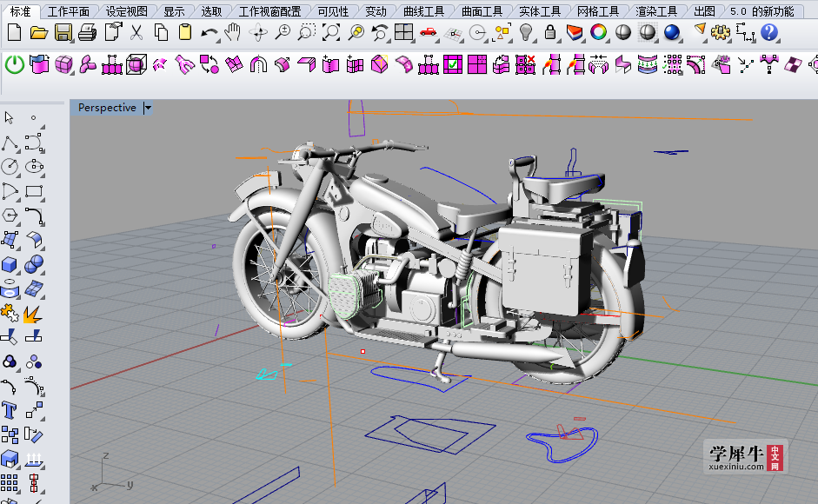Click the padlock lock objects icon
Image resolution: width=818 pixels, height=504 pixels.
click(550, 33)
